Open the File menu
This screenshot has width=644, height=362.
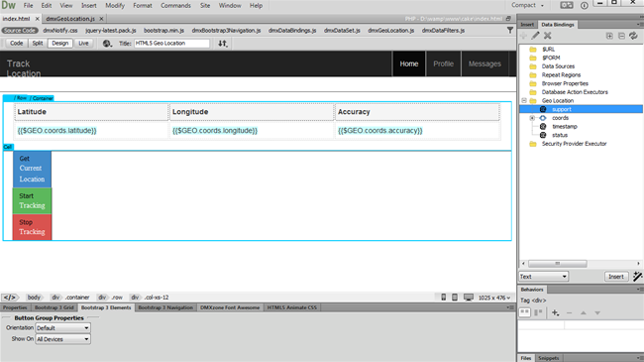tap(28, 5)
